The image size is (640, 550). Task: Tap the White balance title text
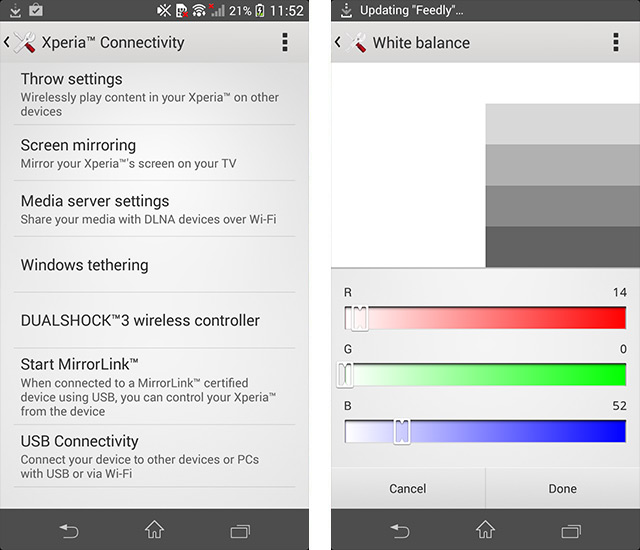(421, 42)
